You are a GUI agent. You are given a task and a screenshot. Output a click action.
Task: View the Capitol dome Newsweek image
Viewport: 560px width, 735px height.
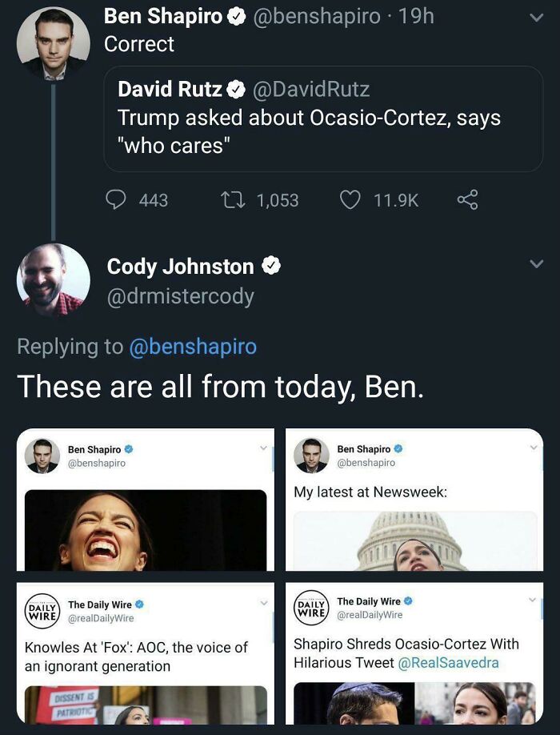coord(415,541)
